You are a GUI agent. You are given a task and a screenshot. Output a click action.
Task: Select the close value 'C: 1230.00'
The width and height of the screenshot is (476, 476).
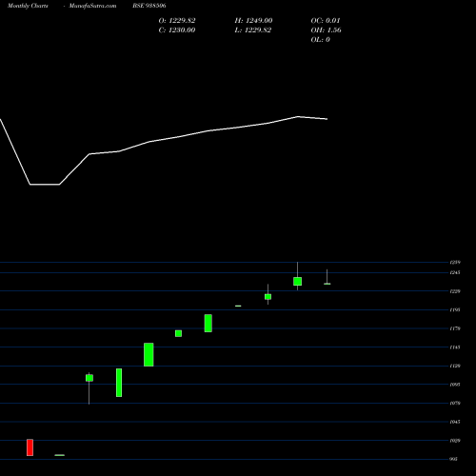pos(177,30)
